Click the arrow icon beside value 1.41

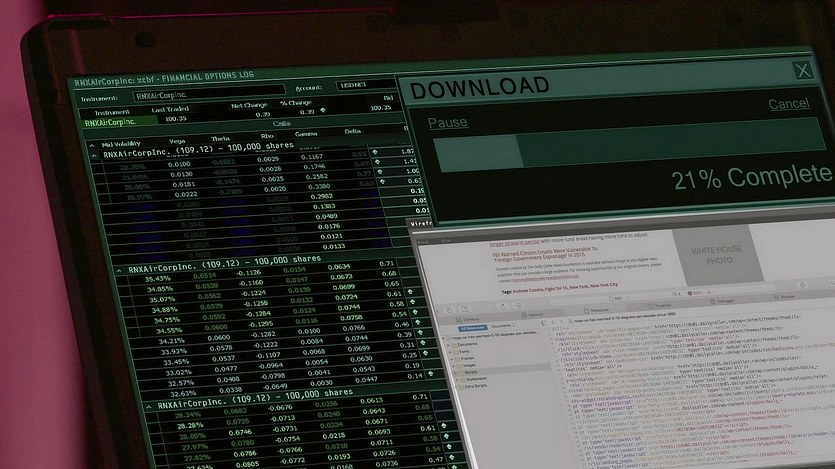377,162
